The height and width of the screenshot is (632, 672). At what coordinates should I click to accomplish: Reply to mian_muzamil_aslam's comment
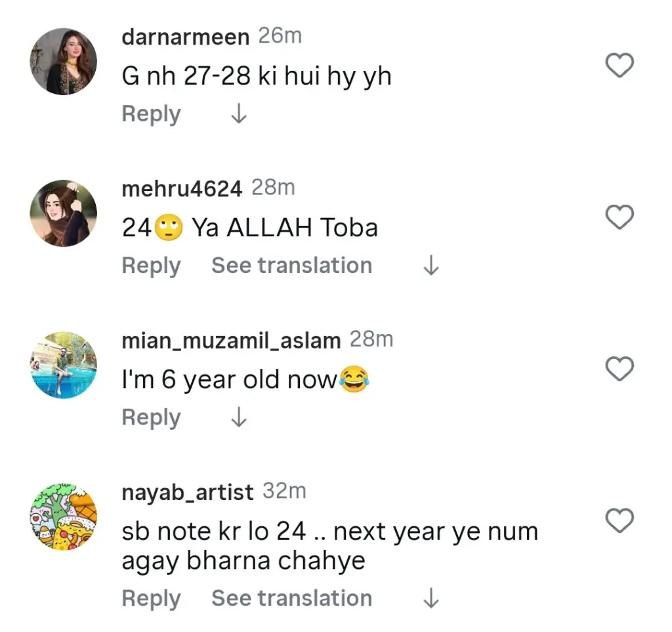151,417
